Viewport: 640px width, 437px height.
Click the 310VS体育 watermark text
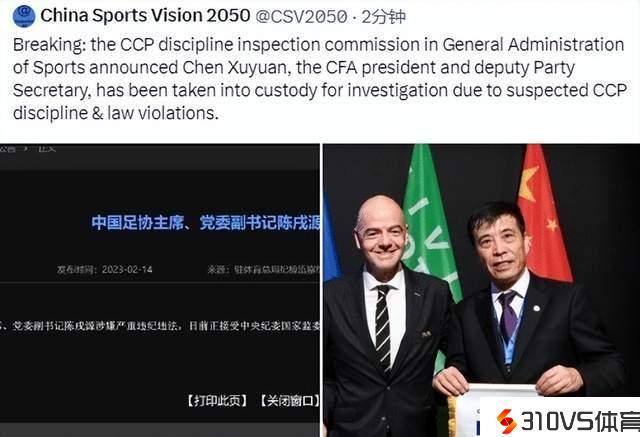pos(580,421)
